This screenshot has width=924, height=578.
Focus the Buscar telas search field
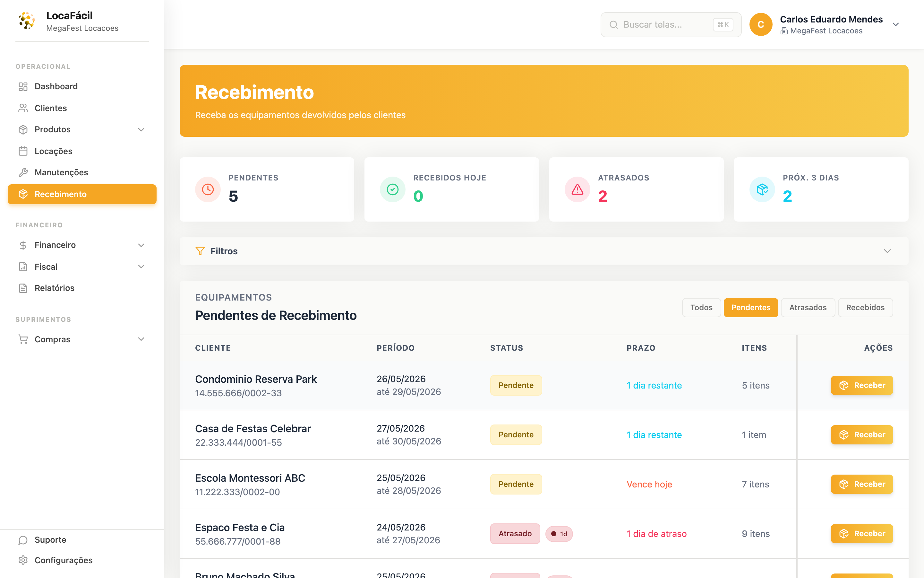click(671, 25)
